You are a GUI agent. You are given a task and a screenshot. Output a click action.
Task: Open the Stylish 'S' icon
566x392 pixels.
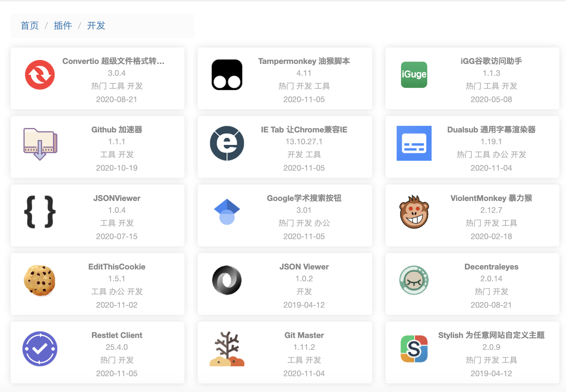coord(414,349)
